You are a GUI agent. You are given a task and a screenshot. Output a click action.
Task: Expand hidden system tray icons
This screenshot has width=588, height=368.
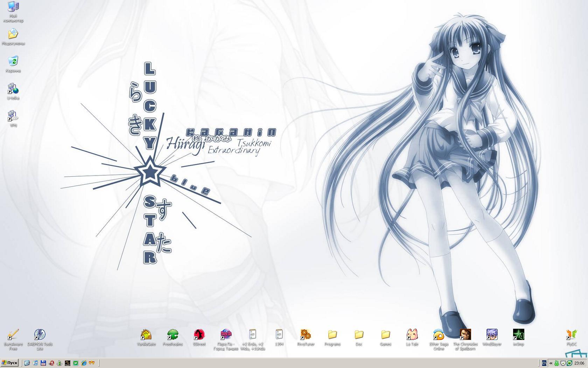click(x=551, y=363)
